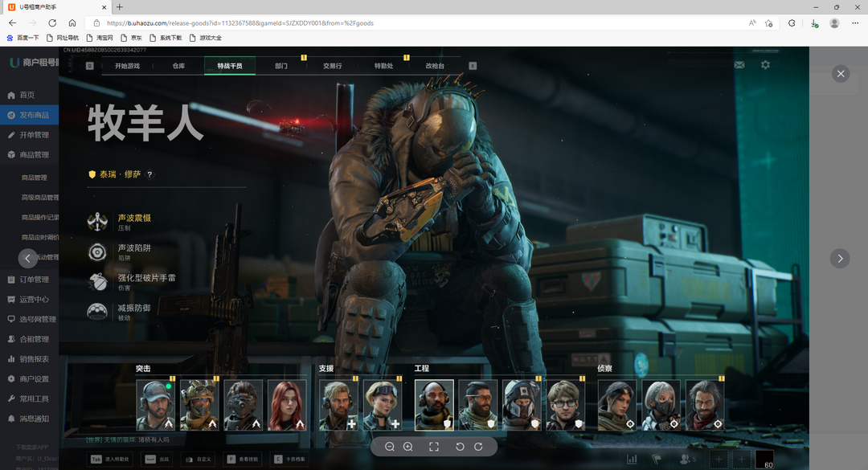Open the 京东 bookmark
868x470 pixels.
coord(131,39)
